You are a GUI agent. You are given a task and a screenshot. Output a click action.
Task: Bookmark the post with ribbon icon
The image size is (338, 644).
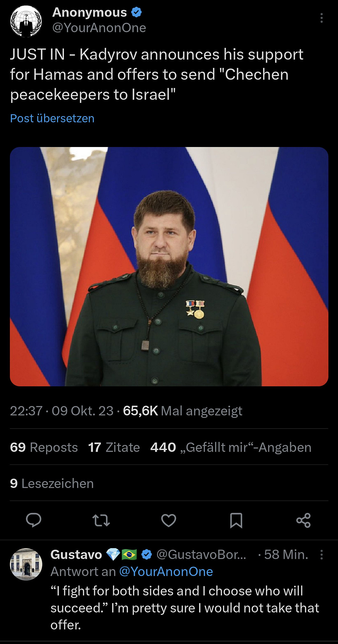236,520
